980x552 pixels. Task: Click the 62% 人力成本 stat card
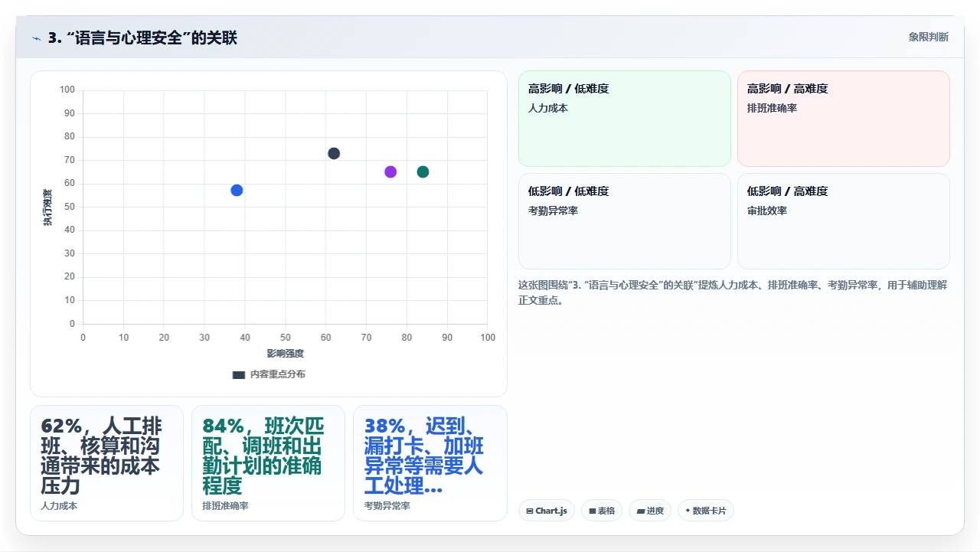[x=106, y=463]
